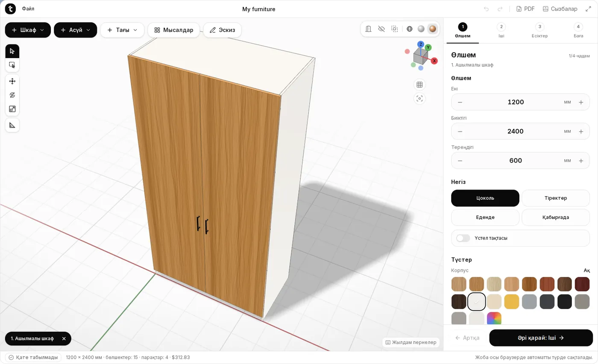
Task: Open Жылдам пернелер keyboard shortcuts
Action: (x=411, y=342)
